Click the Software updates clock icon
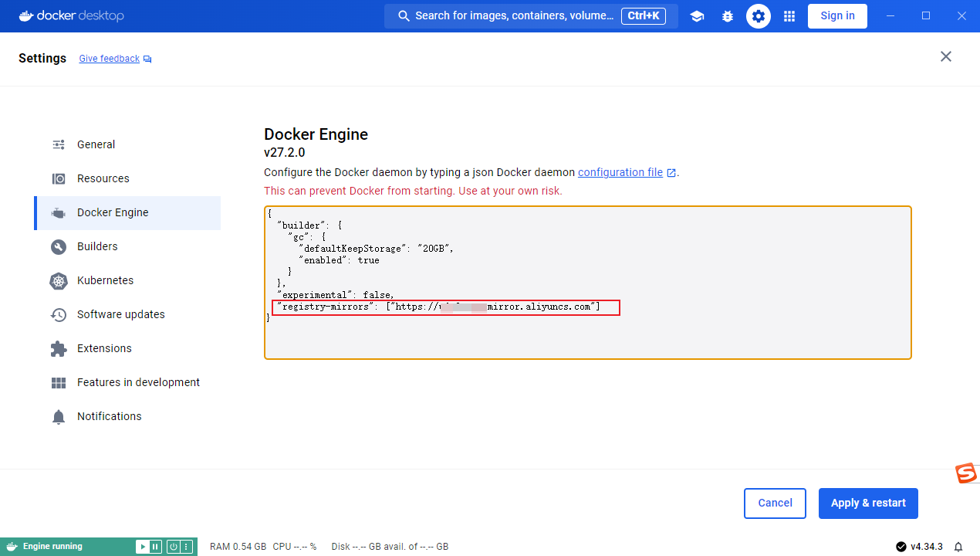980x556 pixels. coord(59,315)
